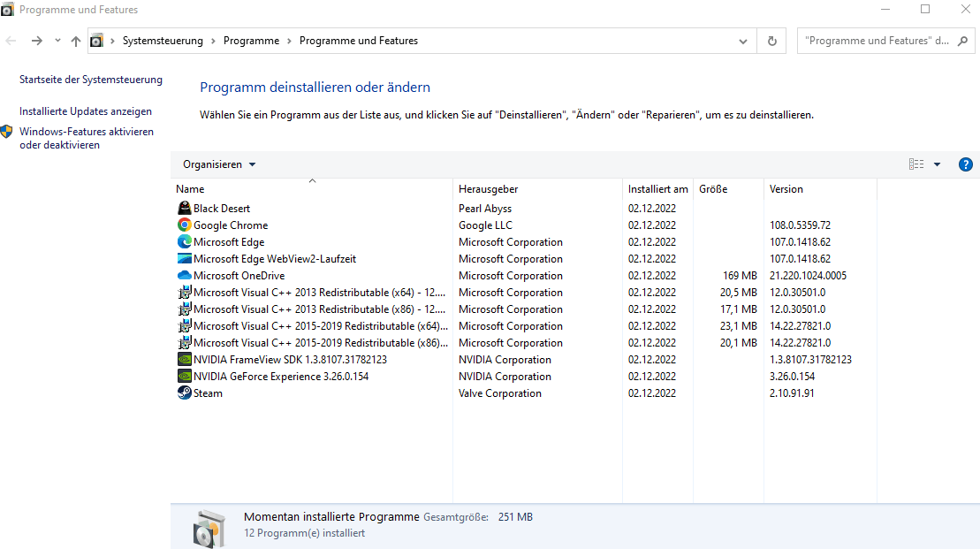This screenshot has width=980, height=549.
Task: Click Pearl Abyss publisher cell
Action: coord(485,209)
